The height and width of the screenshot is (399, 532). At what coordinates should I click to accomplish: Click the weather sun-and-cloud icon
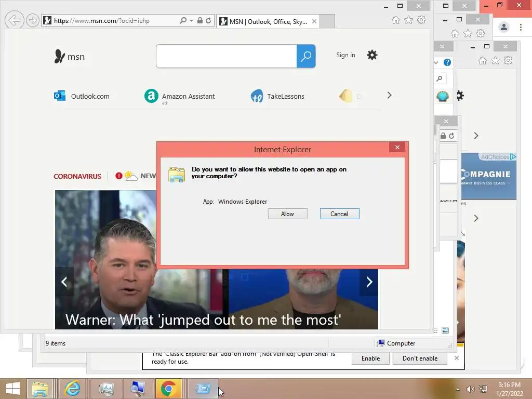130,176
